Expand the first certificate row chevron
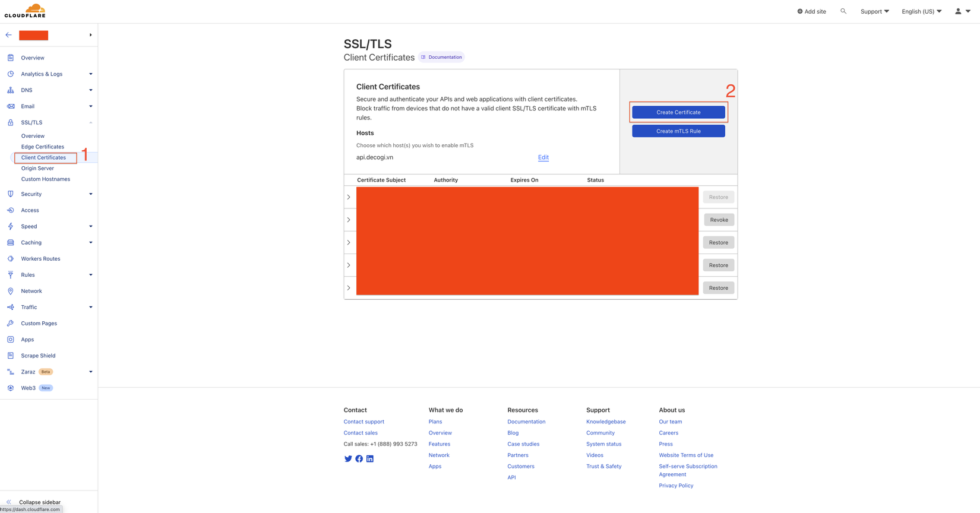Screen dimensions: 980x513 [x=349, y=197]
